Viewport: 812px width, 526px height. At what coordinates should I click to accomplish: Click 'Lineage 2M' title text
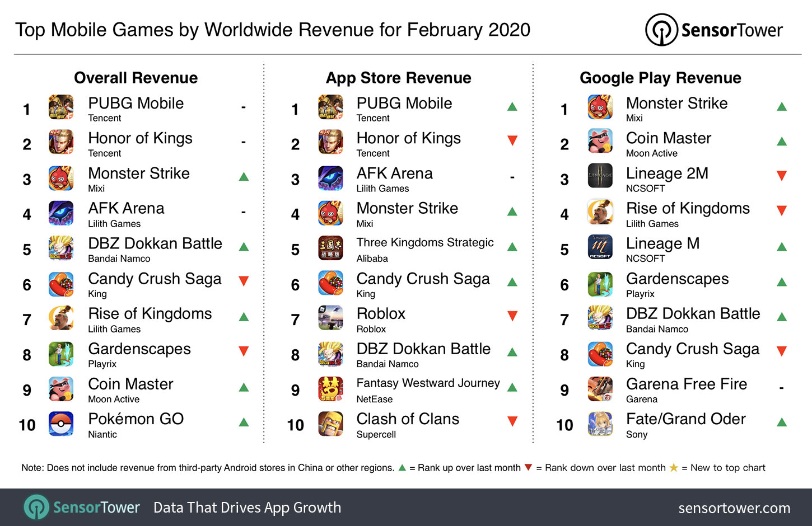click(667, 173)
